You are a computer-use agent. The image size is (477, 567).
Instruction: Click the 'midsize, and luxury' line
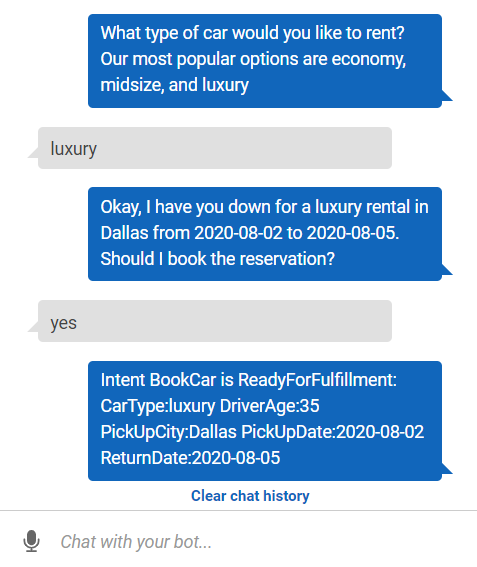tap(175, 85)
